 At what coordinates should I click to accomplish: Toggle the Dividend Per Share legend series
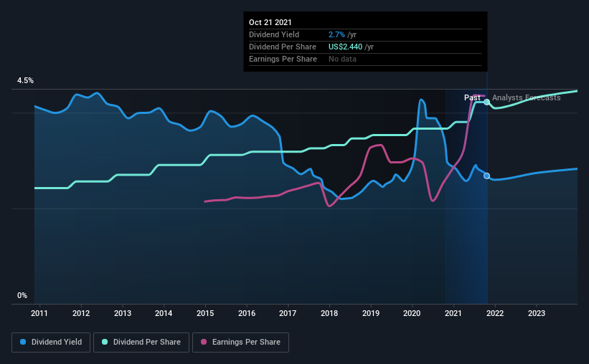click(x=141, y=343)
